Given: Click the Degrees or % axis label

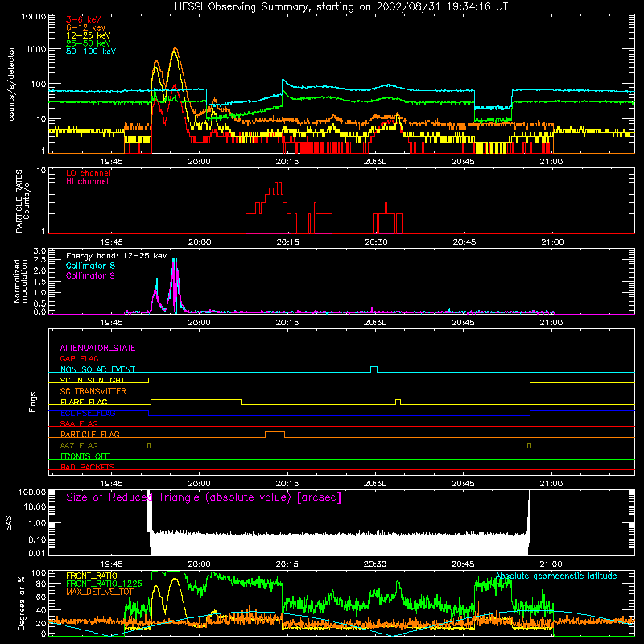Looking at the screenshot, I should (21, 604).
